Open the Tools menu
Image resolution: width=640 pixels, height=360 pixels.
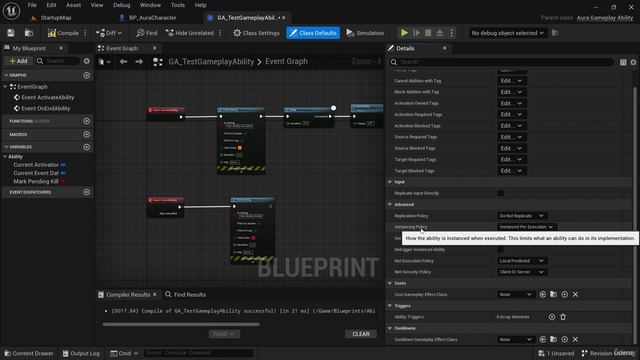[x=178, y=5]
